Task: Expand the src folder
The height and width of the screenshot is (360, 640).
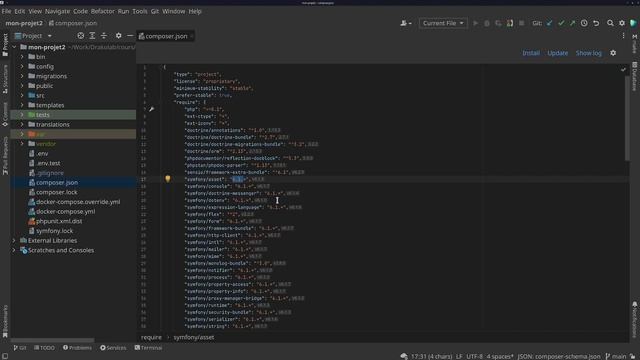Action: (x=22, y=96)
